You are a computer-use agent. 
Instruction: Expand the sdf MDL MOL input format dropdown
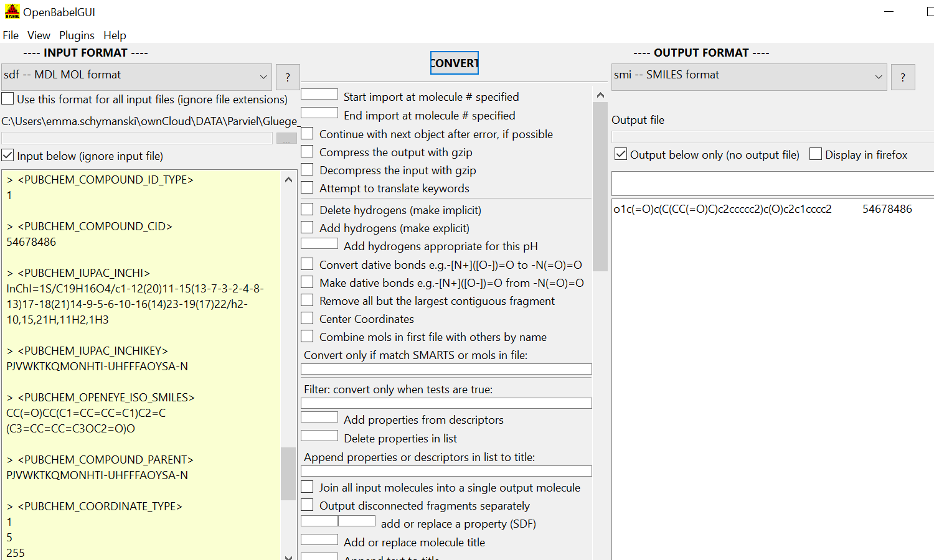click(x=136, y=76)
